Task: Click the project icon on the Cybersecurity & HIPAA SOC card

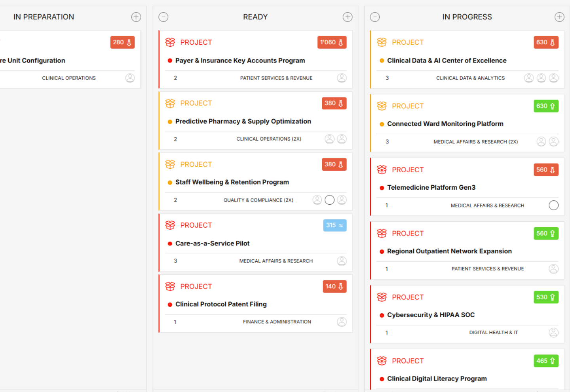Action: coord(382,297)
